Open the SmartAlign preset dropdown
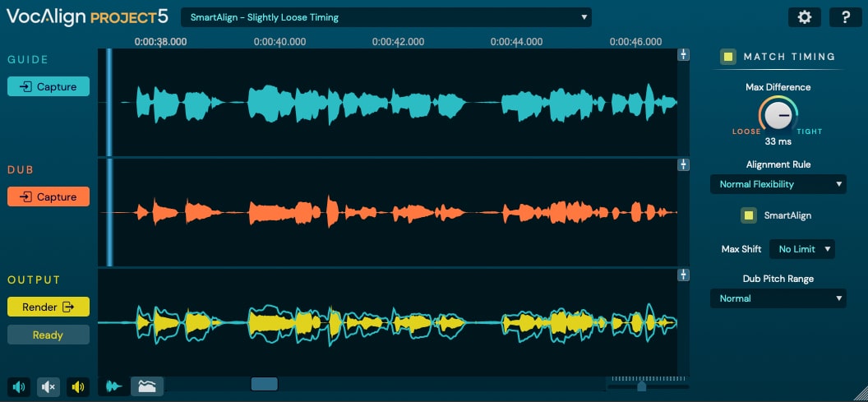868x402 pixels. point(386,17)
